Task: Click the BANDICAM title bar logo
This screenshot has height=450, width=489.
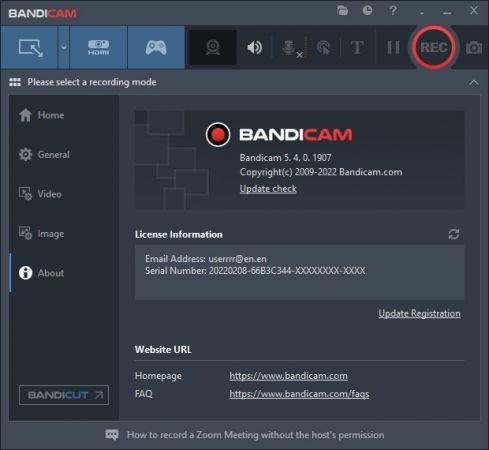Action: tap(42, 13)
